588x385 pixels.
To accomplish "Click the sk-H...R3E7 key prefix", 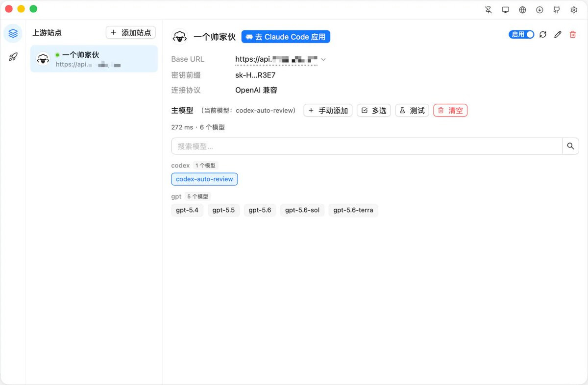I will click(x=255, y=75).
